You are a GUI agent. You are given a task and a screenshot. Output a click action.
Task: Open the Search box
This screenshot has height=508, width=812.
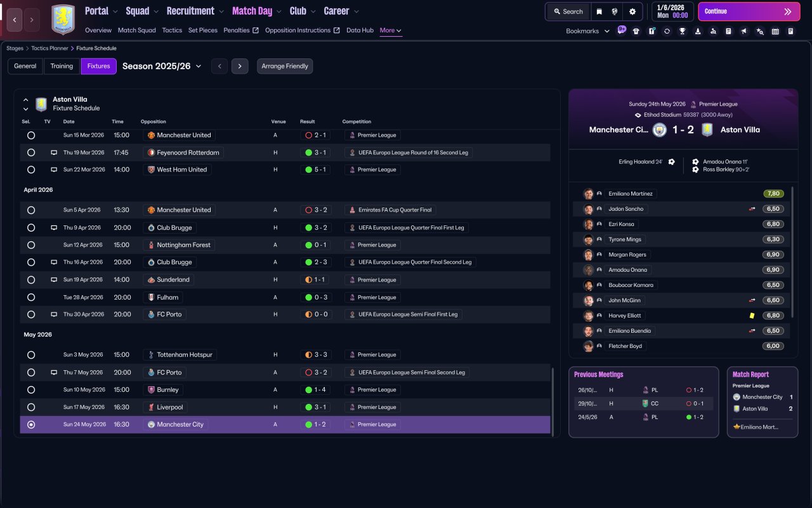568,11
